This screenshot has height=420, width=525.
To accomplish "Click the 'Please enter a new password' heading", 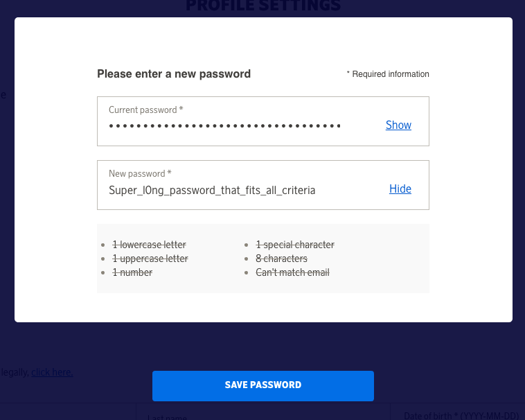I will [174, 74].
